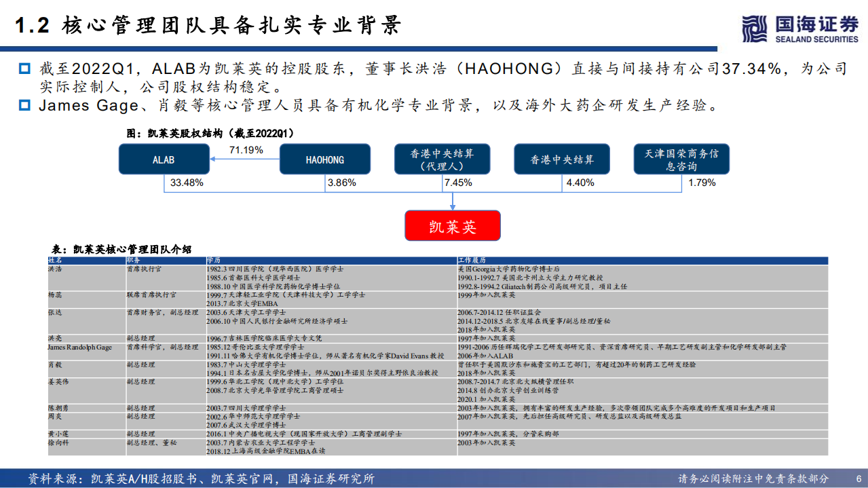The image size is (868, 488).
Task: Select the 天津国荣商务信息咨询 box
Action: [681, 159]
